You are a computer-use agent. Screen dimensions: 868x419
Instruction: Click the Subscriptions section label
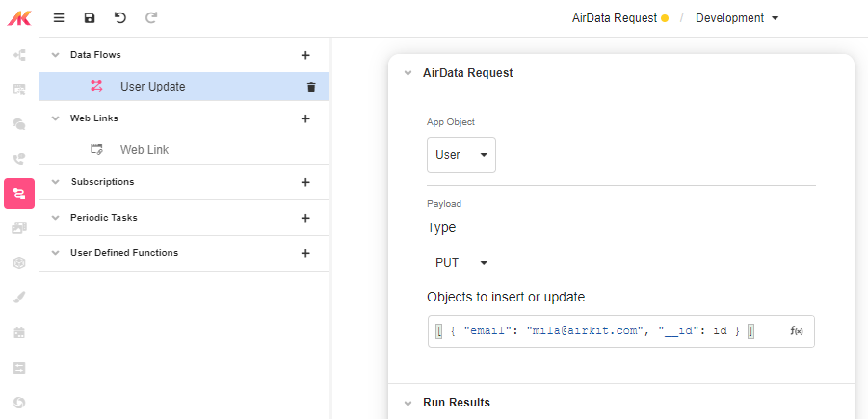(102, 182)
